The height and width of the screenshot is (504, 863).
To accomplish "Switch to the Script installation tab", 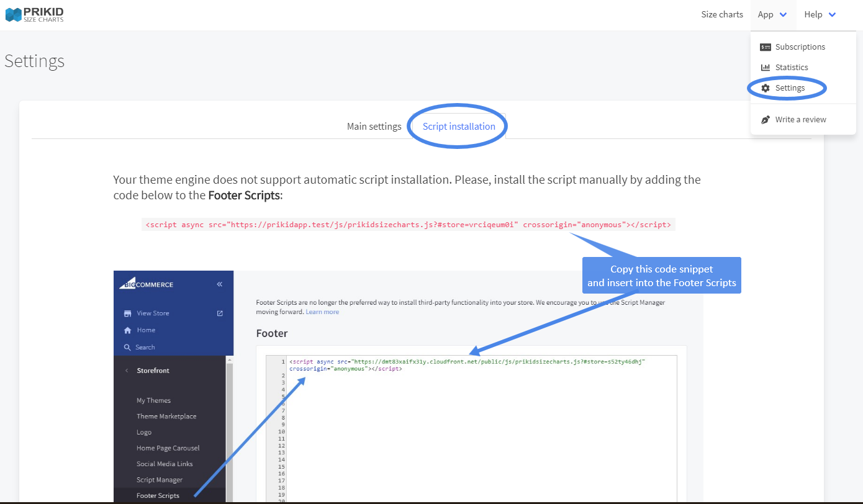I will [459, 126].
